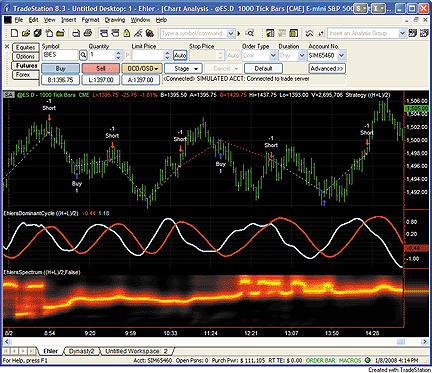Click the Quantity input field
Screen dimensions: 432x373
(102, 55)
